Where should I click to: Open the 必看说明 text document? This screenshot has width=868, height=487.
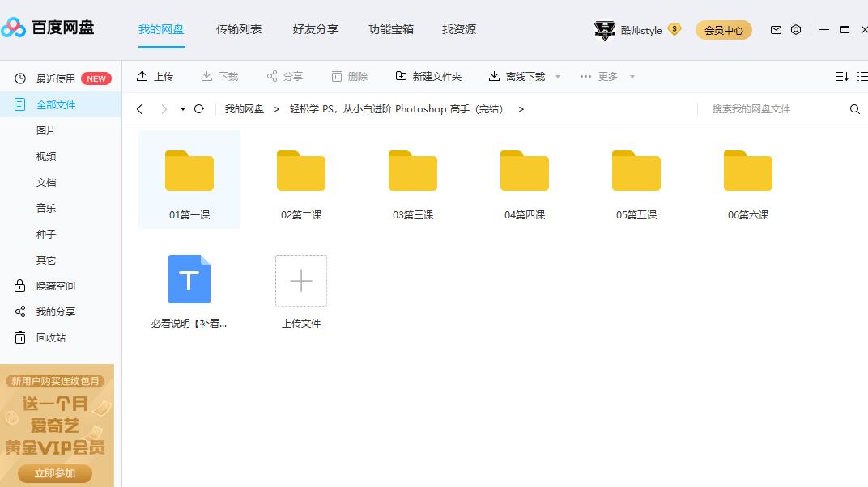click(x=189, y=280)
